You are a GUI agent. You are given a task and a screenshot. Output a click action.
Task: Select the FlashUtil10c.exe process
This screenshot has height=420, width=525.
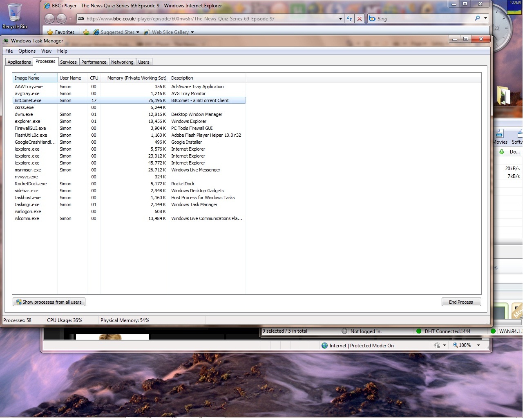click(129, 135)
